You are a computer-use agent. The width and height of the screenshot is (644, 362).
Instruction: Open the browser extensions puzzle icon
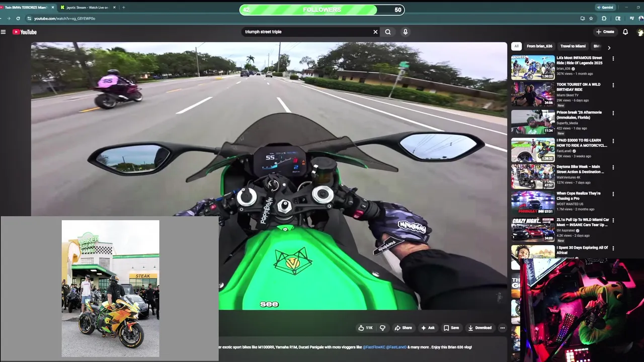pyautogui.click(x=604, y=18)
